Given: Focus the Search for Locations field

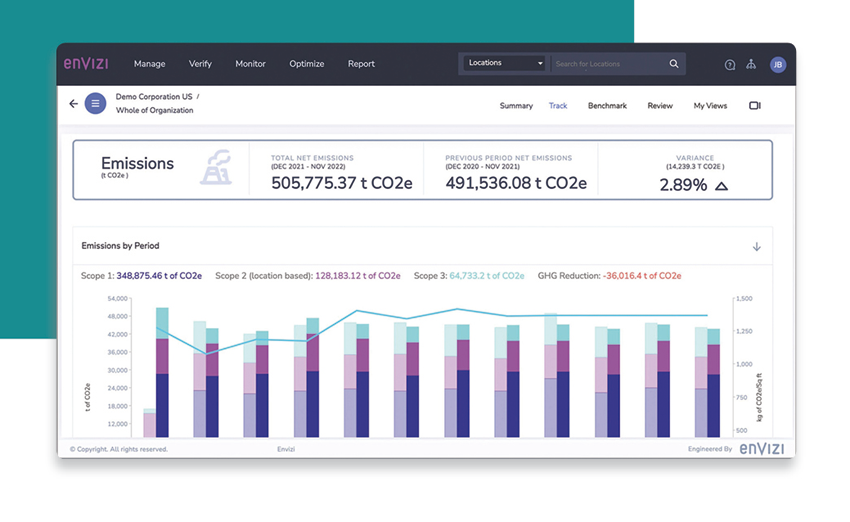Looking at the screenshot, I should click(607, 64).
